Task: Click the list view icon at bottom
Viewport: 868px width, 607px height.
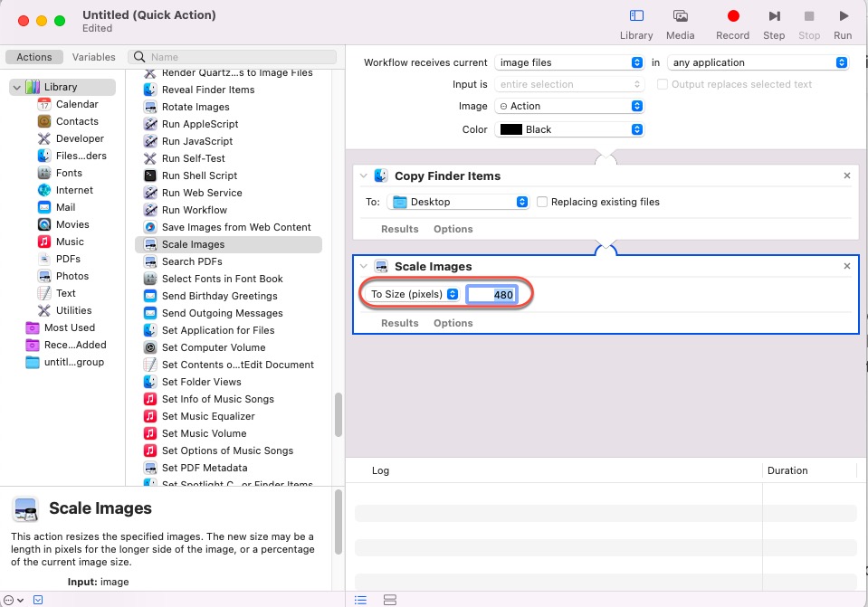Action: click(359, 599)
